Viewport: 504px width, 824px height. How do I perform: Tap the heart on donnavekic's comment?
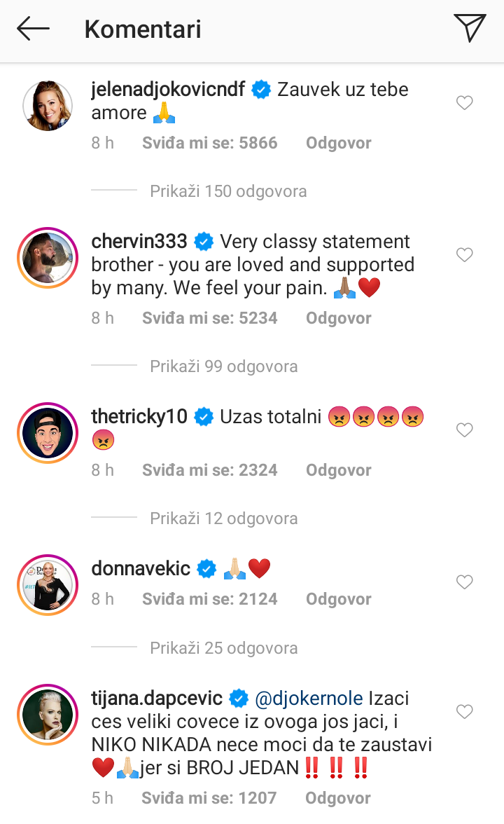click(465, 582)
